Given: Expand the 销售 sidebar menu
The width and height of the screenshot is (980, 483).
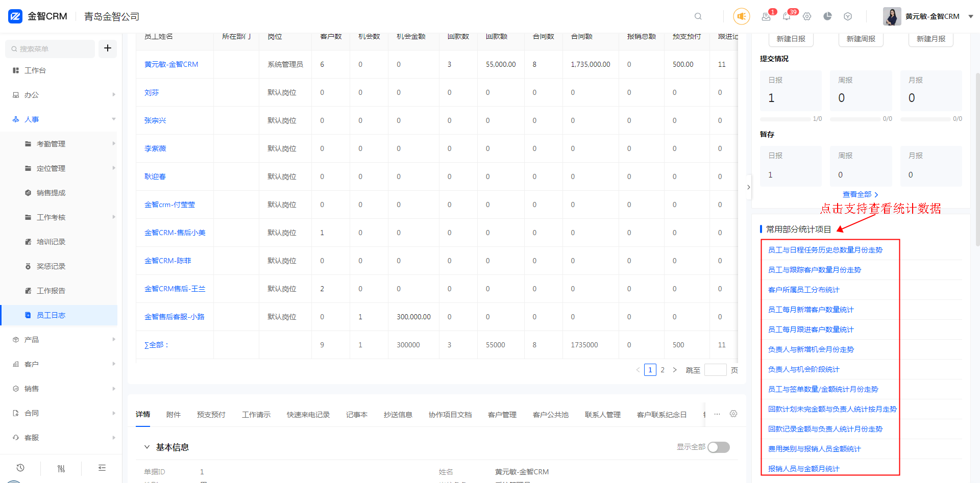Looking at the screenshot, I should coord(61,389).
